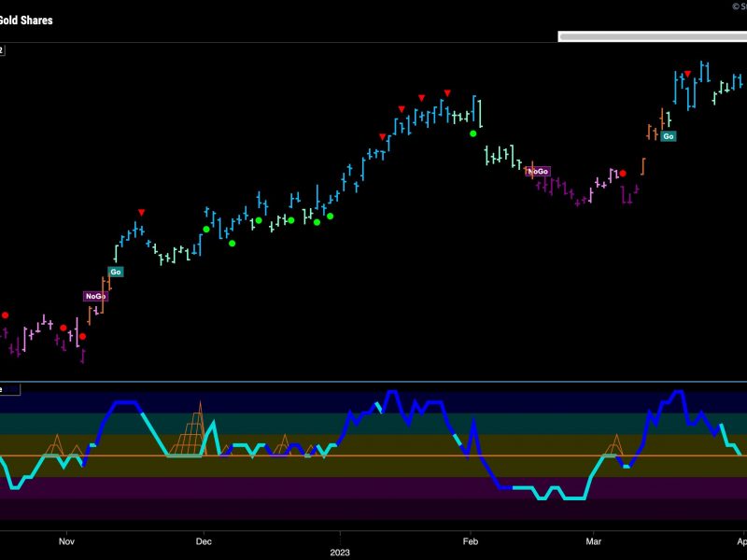This screenshot has height=560, width=747.
Task: Click the red dot in early March
Action: pos(623,174)
